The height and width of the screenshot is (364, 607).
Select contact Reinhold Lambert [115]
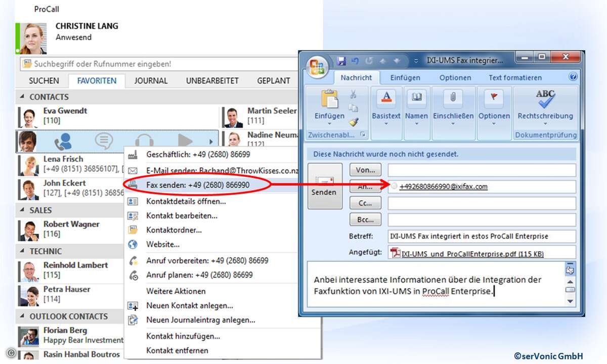coord(70,270)
